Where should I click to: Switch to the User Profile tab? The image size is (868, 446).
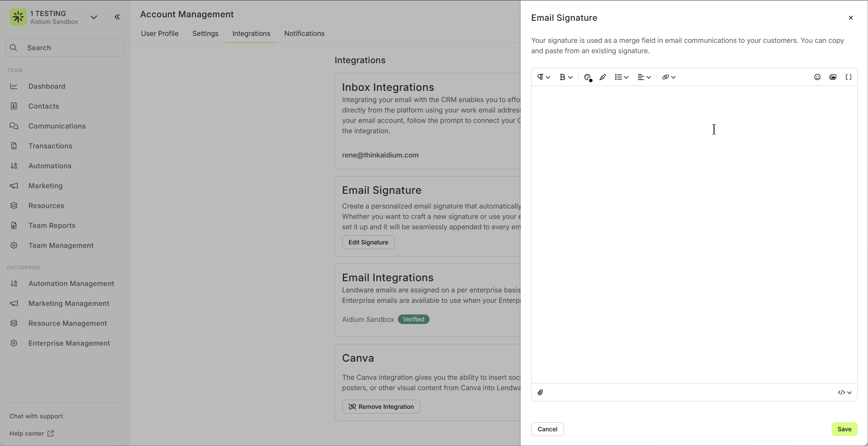(160, 33)
